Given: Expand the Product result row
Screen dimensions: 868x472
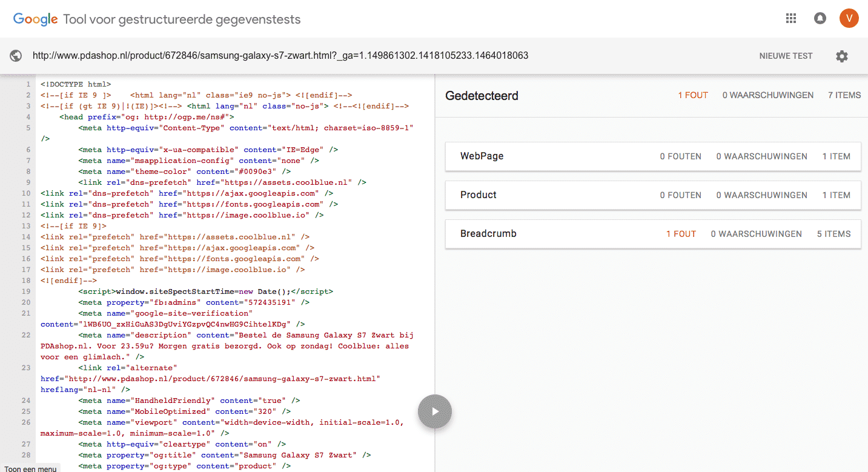Looking at the screenshot, I should [653, 195].
